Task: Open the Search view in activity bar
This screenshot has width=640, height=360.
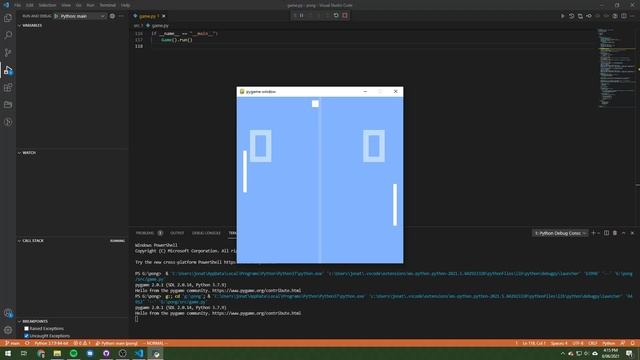Action: click(x=8, y=35)
